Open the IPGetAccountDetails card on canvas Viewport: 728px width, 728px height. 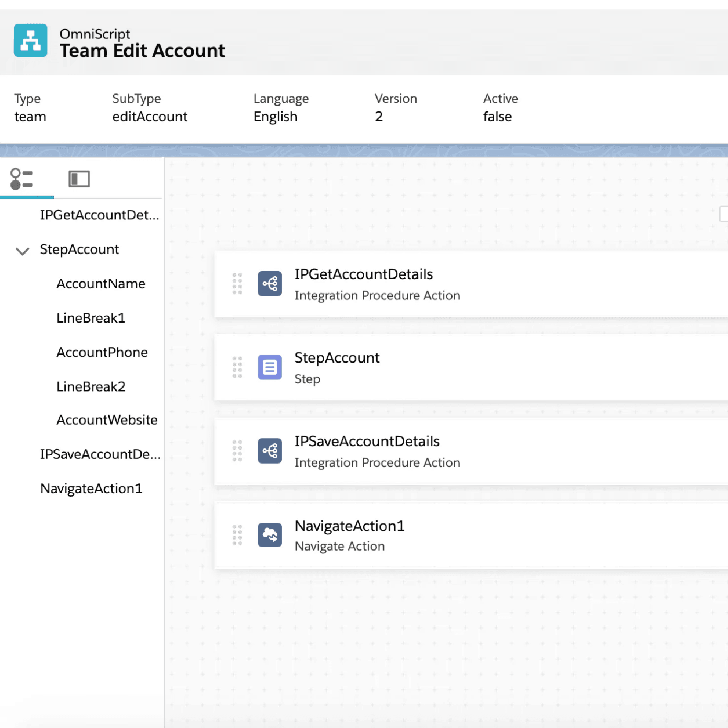tap(471, 284)
